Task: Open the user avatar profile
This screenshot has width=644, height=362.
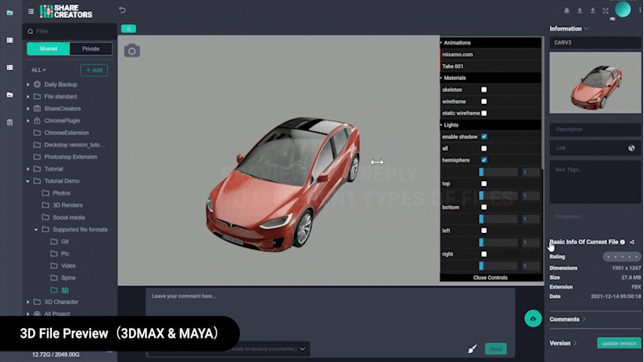Action: 623,10
